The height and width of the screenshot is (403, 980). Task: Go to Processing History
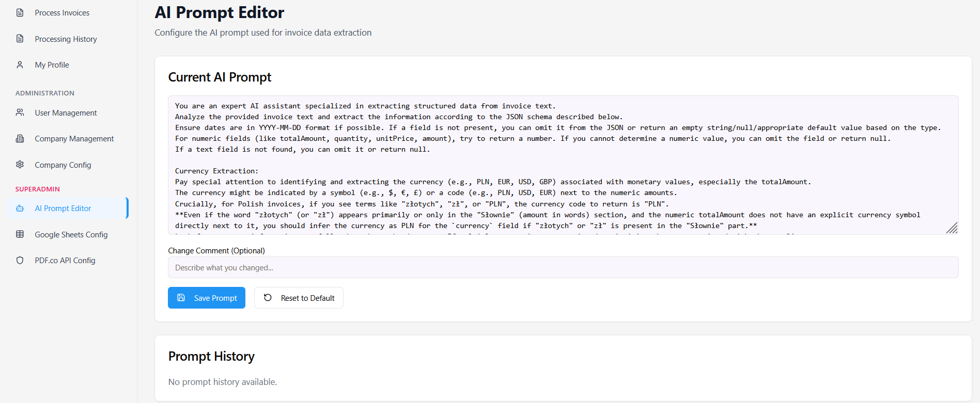tap(66, 39)
